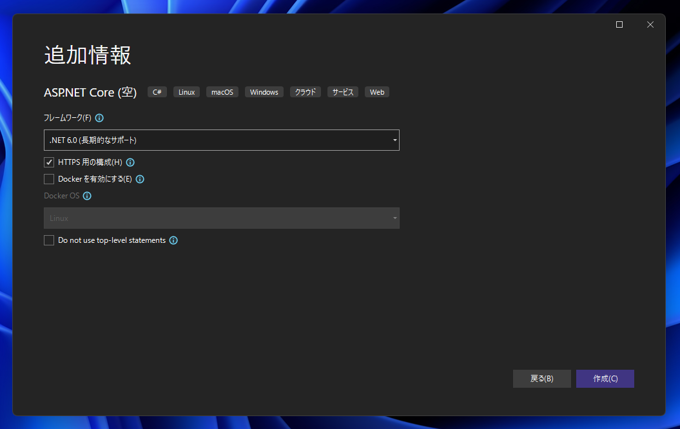
Task: Click info icon beside Docker OS label
Action: (87, 196)
